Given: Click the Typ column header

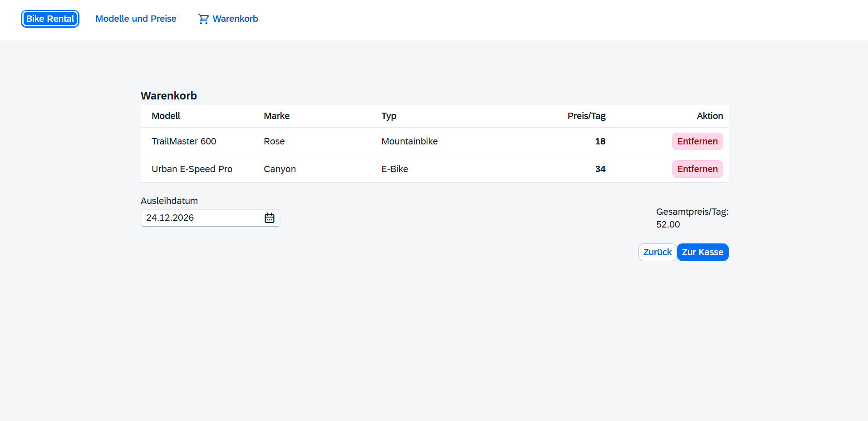Looking at the screenshot, I should (389, 116).
